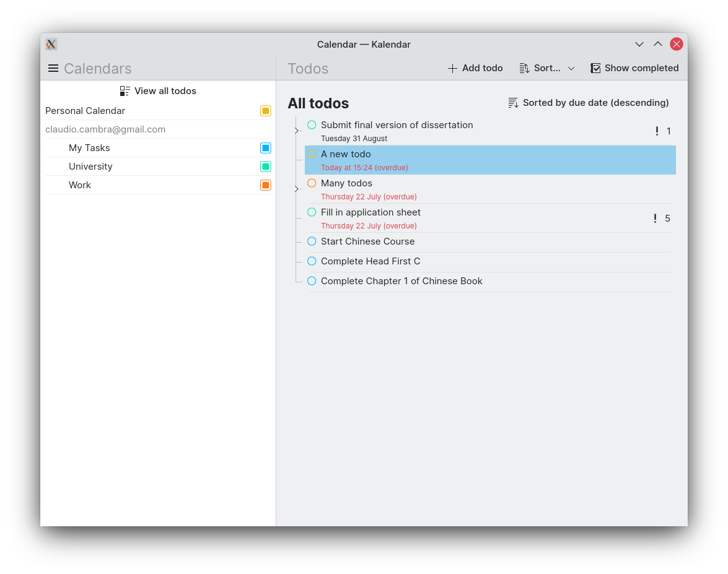Click 'Today at 15:24 (overdue)' date text
728x574 pixels.
(364, 168)
